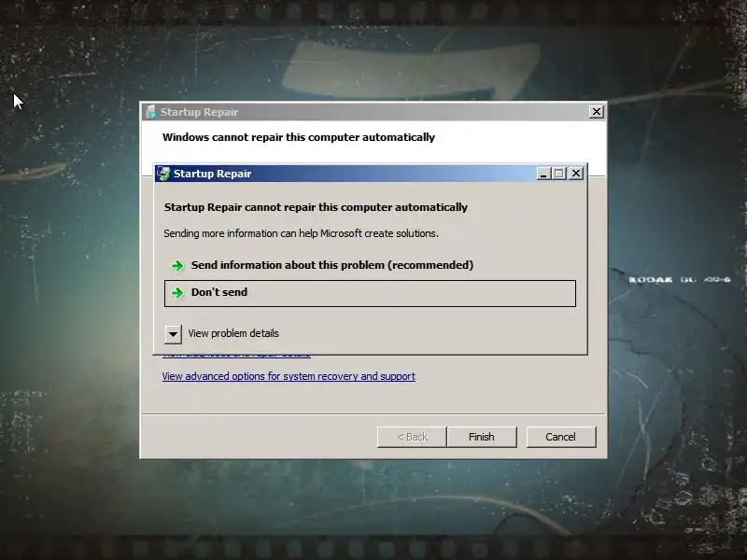747x560 pixels.
Task: Click the greyed-out Back button
Action: coord(412,437)
